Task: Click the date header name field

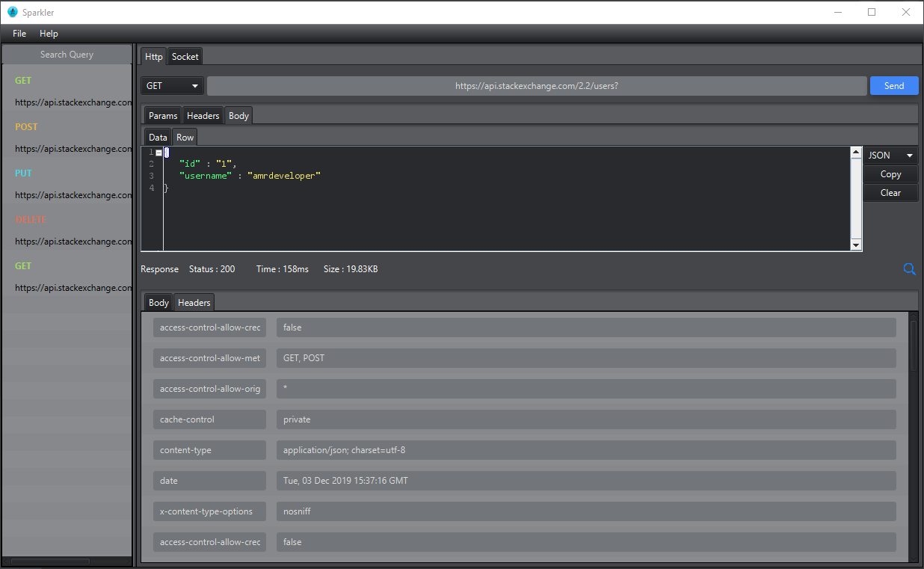Action: click(x=209, y=481)
